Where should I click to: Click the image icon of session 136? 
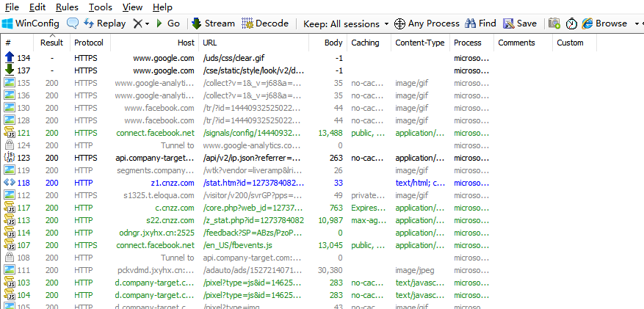click(x=10, y=95)
